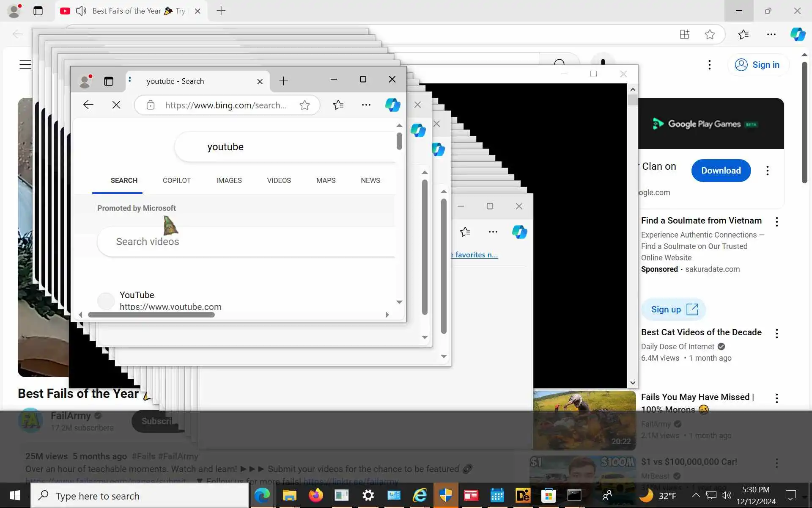Click the Bing horizontal scrollbar thumb

151,315
